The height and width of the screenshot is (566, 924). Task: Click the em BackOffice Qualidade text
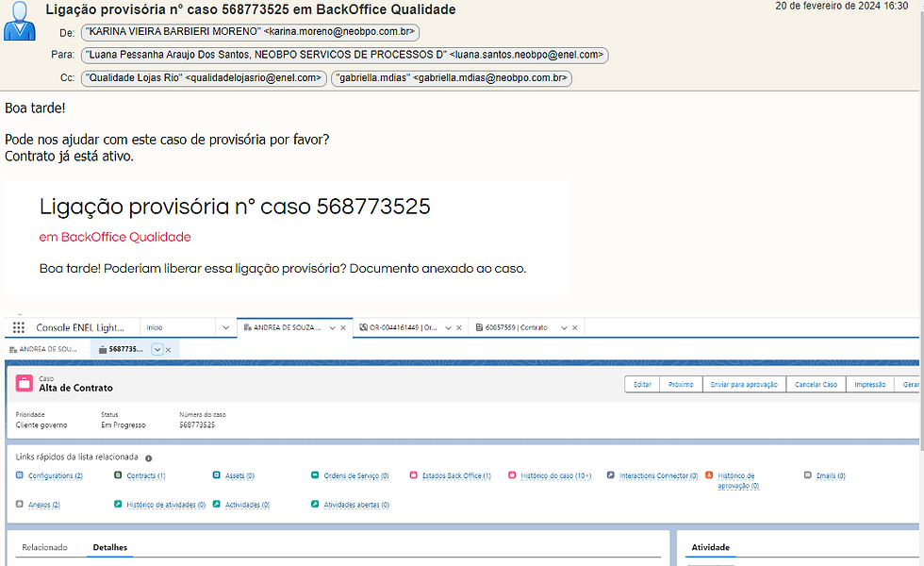[x=115, y=237]
